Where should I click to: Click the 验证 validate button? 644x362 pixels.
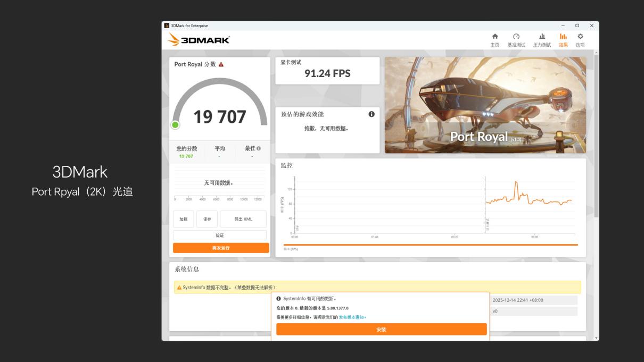[x=220, y=235]
